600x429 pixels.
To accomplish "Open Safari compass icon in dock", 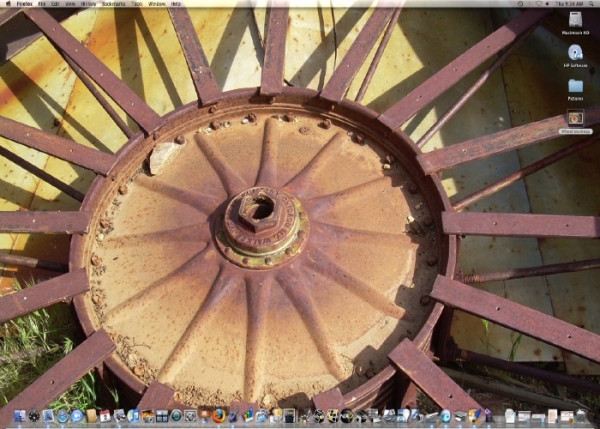I will [62, 416].
